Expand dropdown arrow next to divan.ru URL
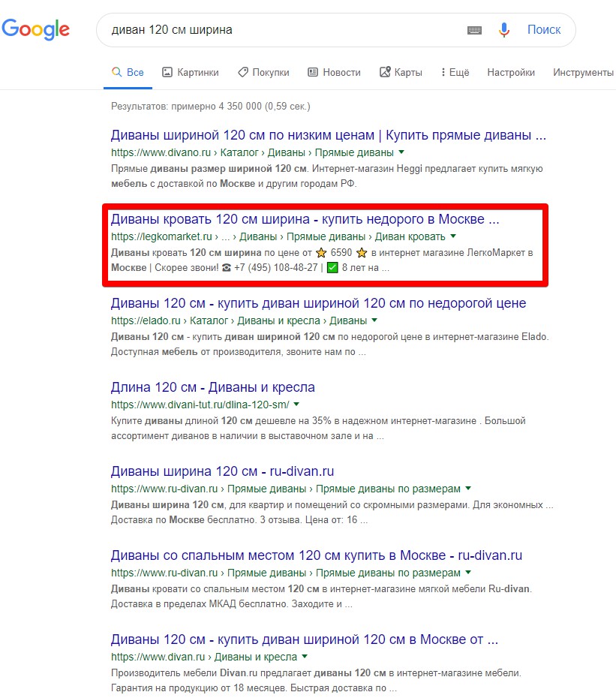This screenshot has height=698, width=616. click(x=305, y=657)
